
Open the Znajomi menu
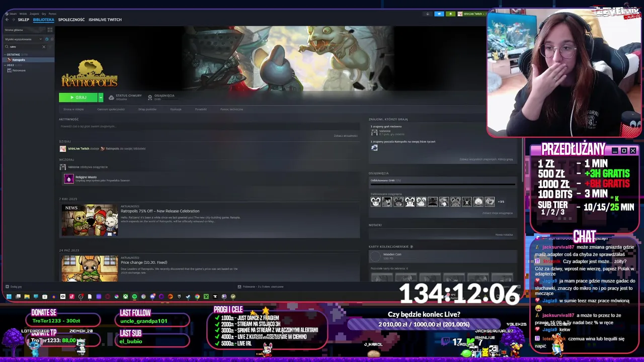point(34,14)
